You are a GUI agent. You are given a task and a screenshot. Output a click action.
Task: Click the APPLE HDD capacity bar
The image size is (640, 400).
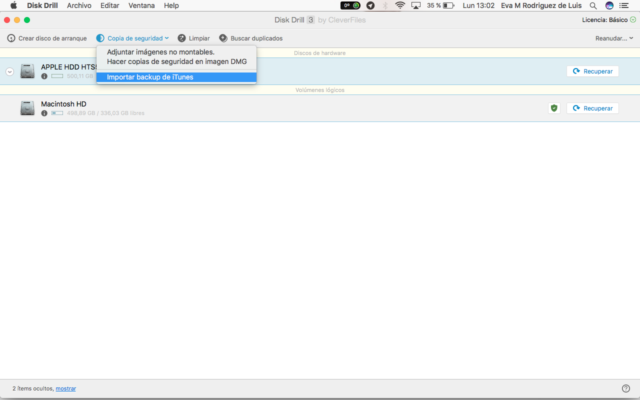[x=57, y=76]
